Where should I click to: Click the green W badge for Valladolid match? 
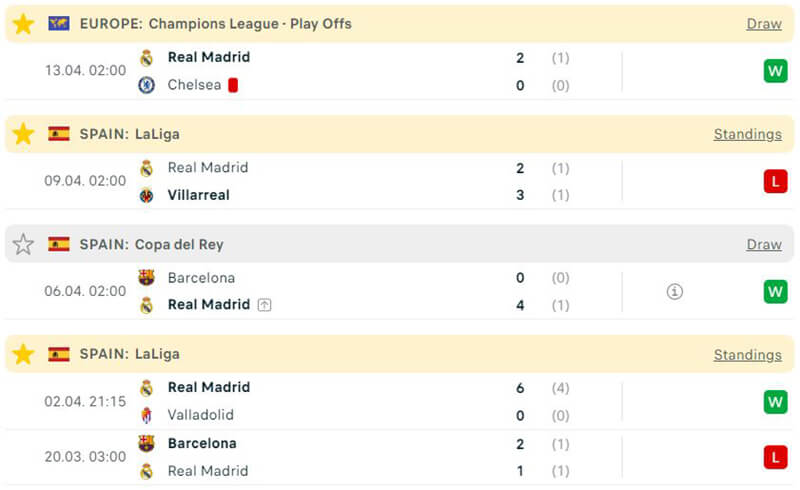coord(776,401)
